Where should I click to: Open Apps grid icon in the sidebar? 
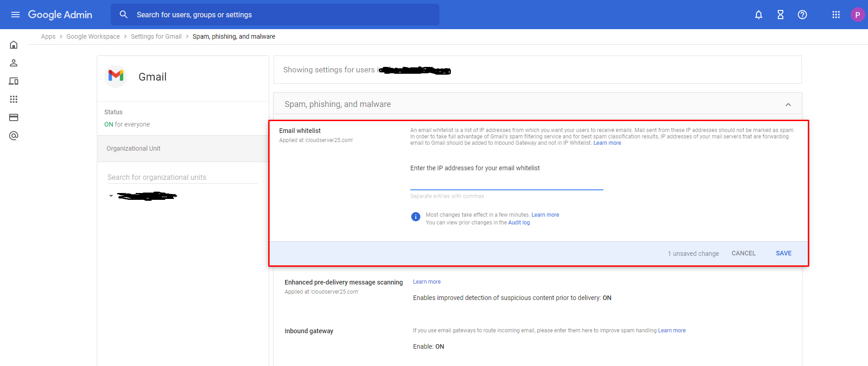tap(14, 99)
